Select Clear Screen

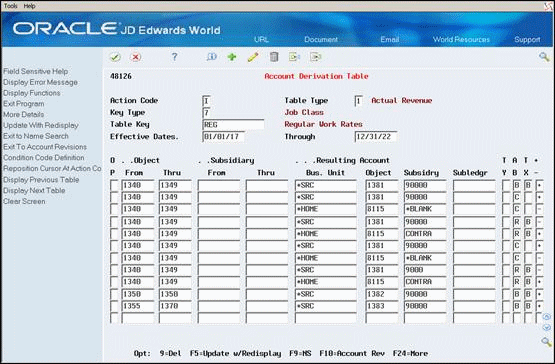24,201
